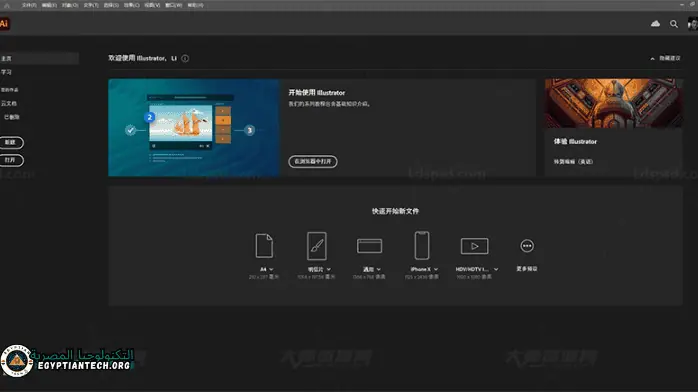Expand the A4 preset dropdown arrow
This screenshot has height=392, width=698.
pyautogui.click(x=272, y=270)
